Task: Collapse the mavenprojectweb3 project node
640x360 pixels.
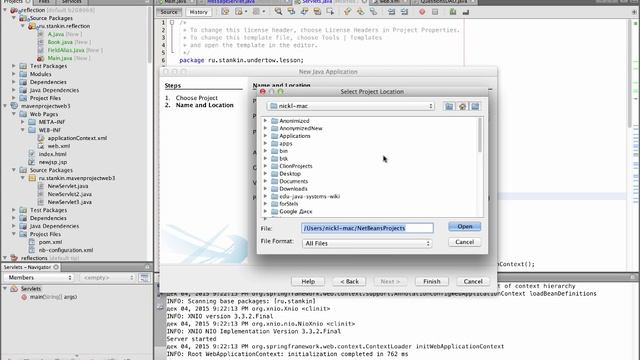Action: (5, 106)
